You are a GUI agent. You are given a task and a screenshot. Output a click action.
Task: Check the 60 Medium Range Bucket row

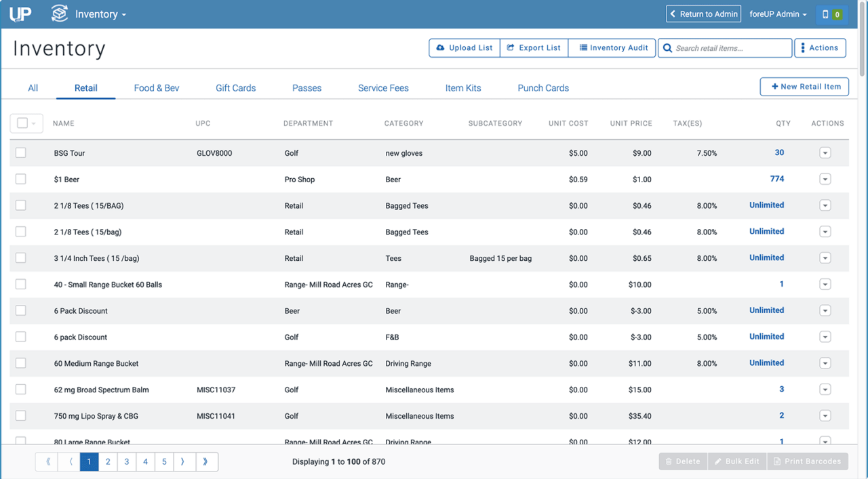pos(21,363)
